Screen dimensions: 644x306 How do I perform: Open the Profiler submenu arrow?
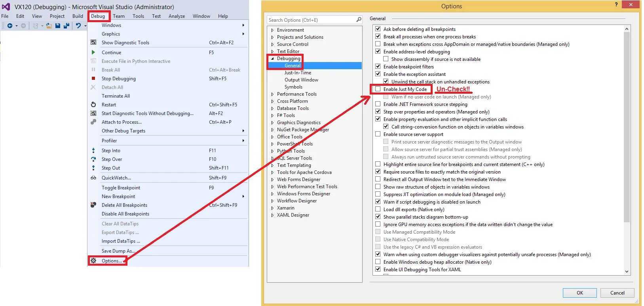(x=243, y=140)
